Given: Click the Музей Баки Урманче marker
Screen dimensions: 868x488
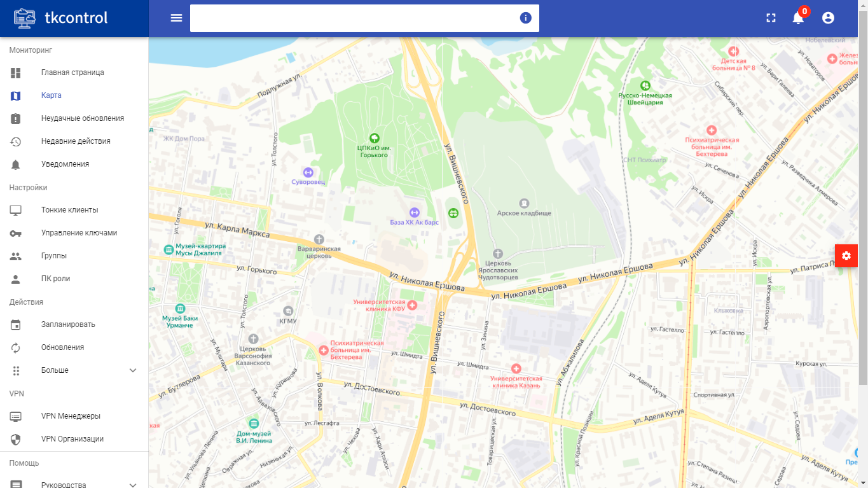Looking at the screenshot, I should click(x=180, y=308).
